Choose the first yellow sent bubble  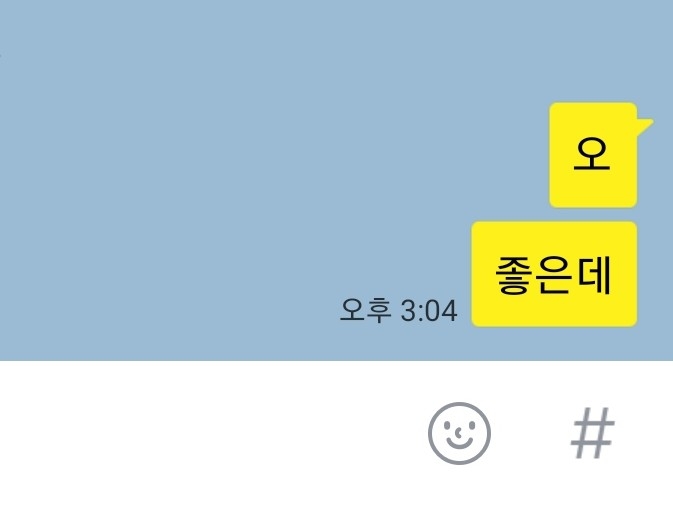[x=593, y=155]
